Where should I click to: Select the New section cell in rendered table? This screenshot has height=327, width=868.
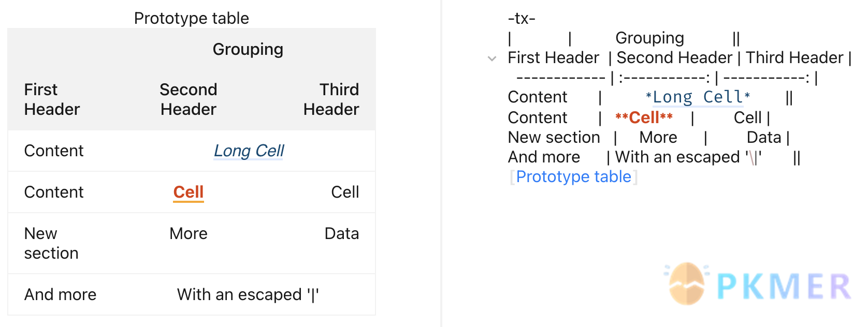point(51,243)
